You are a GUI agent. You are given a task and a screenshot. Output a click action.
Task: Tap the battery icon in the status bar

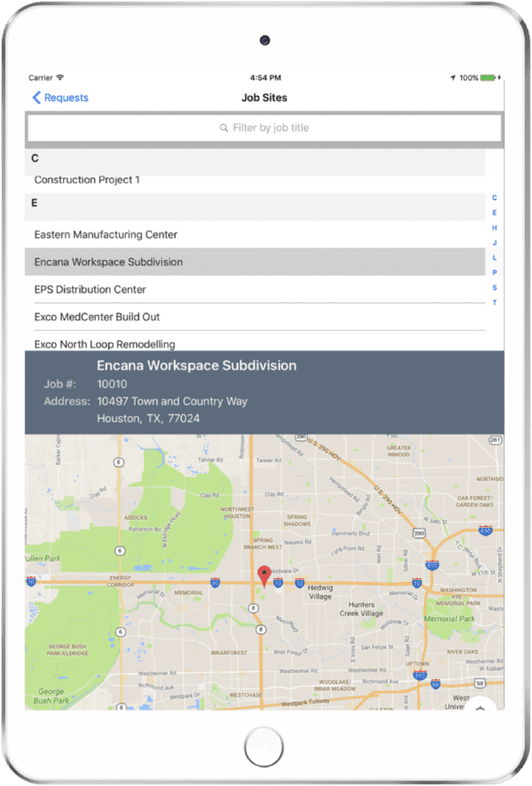tap(488, 78)
